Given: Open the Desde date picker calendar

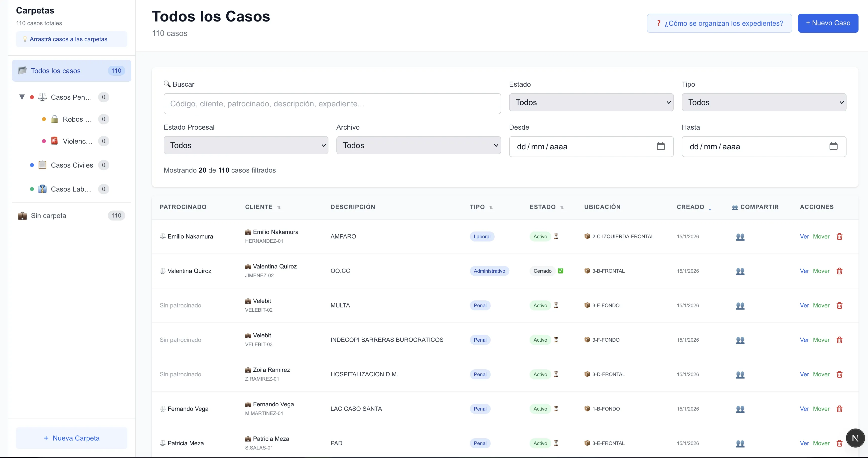Looking at the screenshot, I should click(x=661, y=146).
